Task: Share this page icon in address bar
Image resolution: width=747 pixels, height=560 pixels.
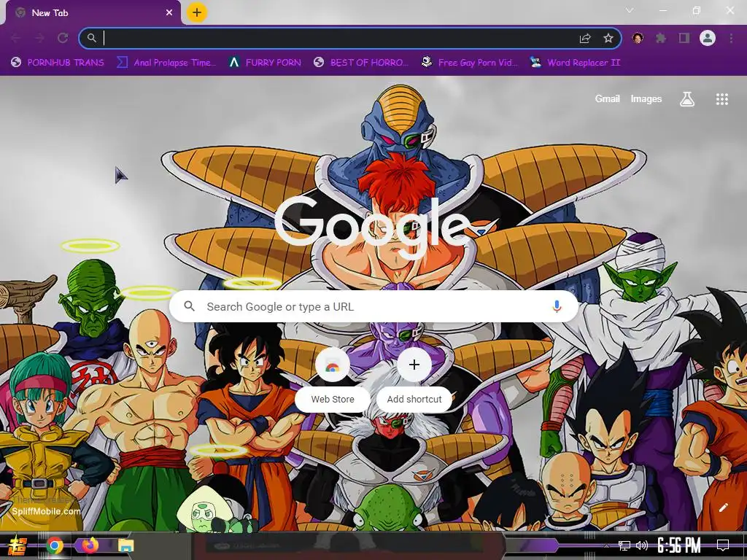Action: coord(585,38)
